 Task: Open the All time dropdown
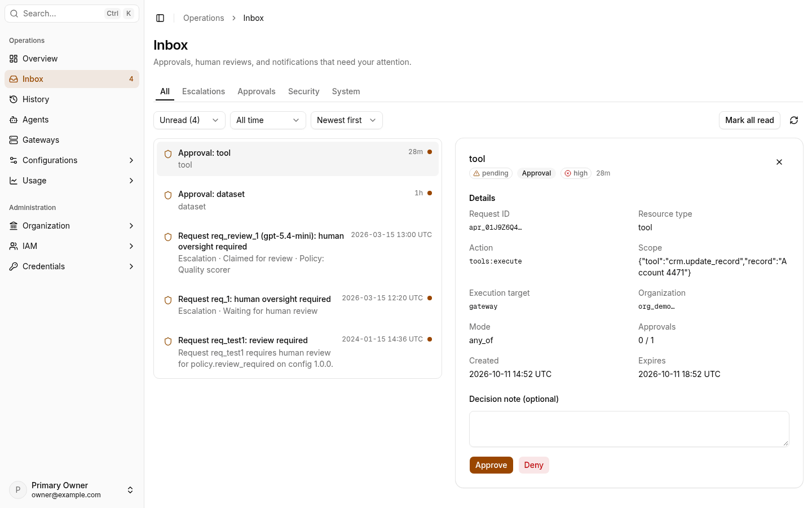[268, 120]
